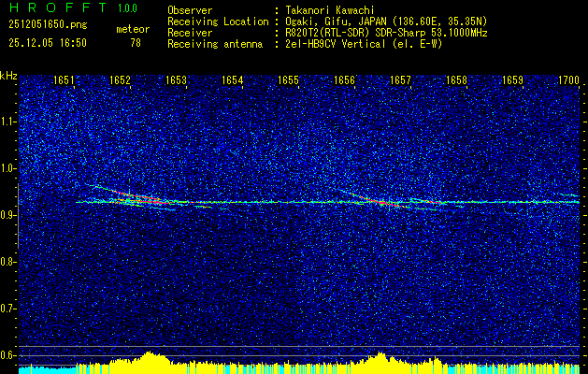Screen dimensions: 588x374
Task: Click the 1654 time marker
Action: tap(233, 80)
